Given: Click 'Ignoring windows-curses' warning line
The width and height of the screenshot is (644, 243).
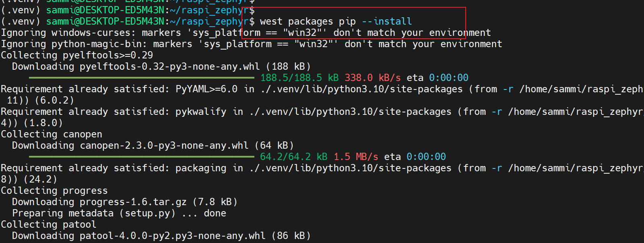Looking at the screenshot, I should point(246,33).
